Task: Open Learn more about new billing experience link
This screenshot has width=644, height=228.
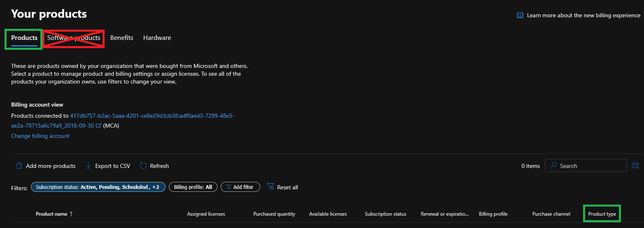Action: pyautogui.click(x=583, y=15)
